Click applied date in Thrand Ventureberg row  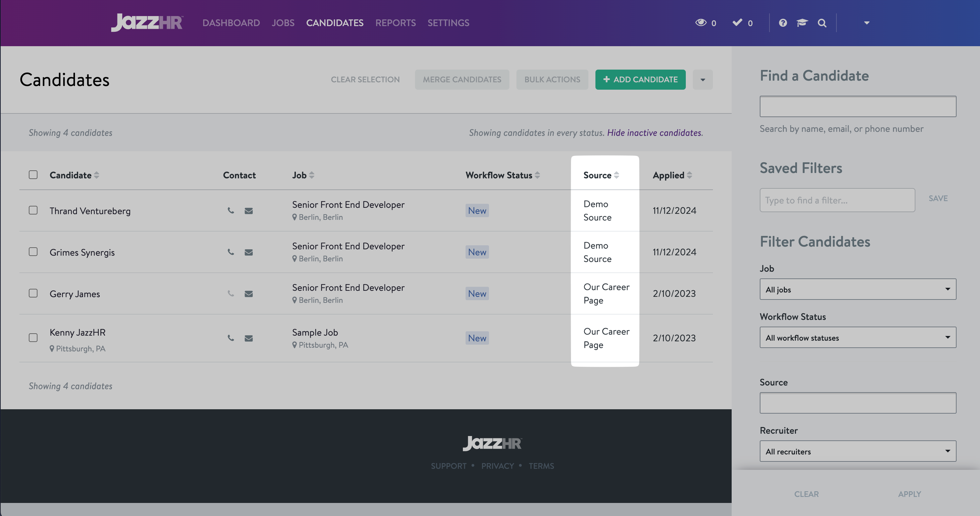(x=674, y=210)
